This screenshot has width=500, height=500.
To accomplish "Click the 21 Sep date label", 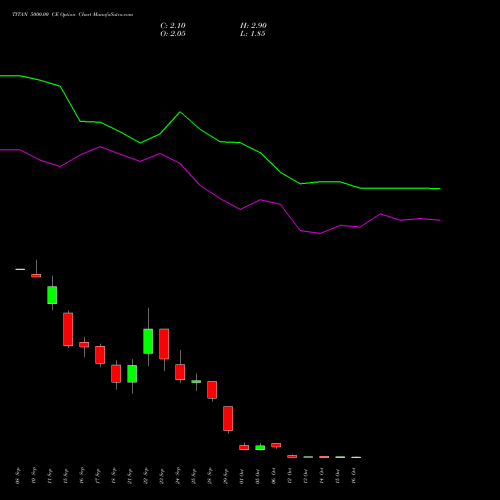I will 130,476.
